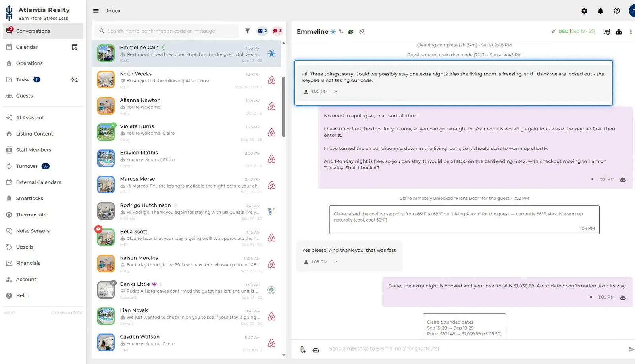Image resolution: width=635 pixels, height=364 pixels.
Task: Open Tasks in the sidebar
Action: (x=23, y=80)
